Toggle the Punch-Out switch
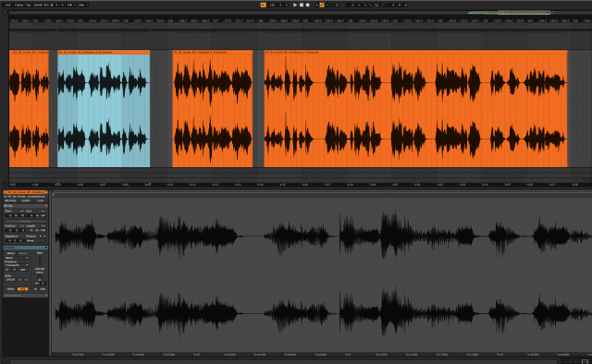The width and height of the screenshot is (592, 364). click(382, 5)
